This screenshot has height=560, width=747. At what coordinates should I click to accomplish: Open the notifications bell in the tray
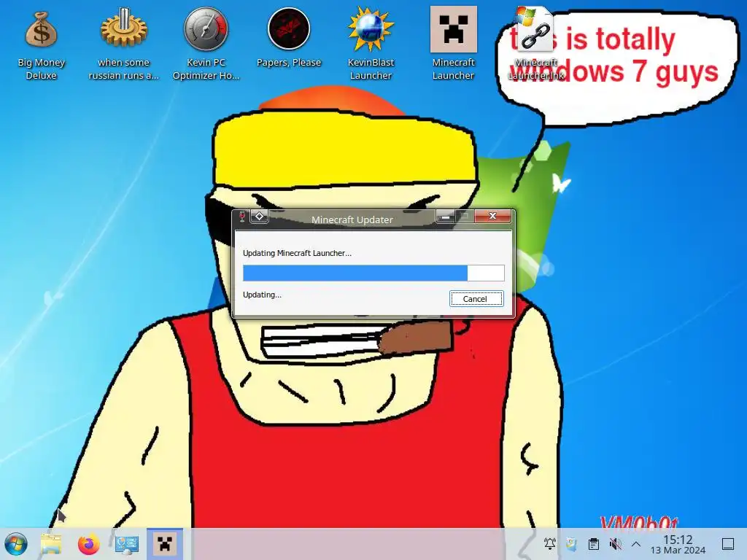pos(550,543)
